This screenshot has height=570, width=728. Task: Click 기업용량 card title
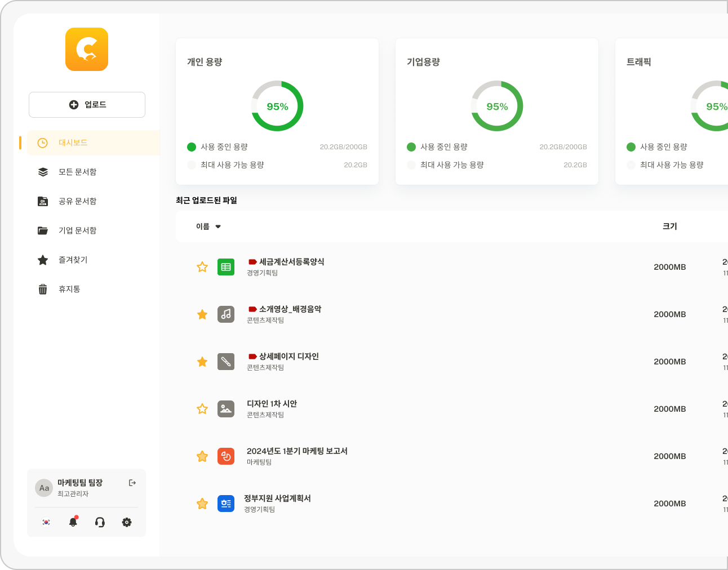[x=423, y=62]
